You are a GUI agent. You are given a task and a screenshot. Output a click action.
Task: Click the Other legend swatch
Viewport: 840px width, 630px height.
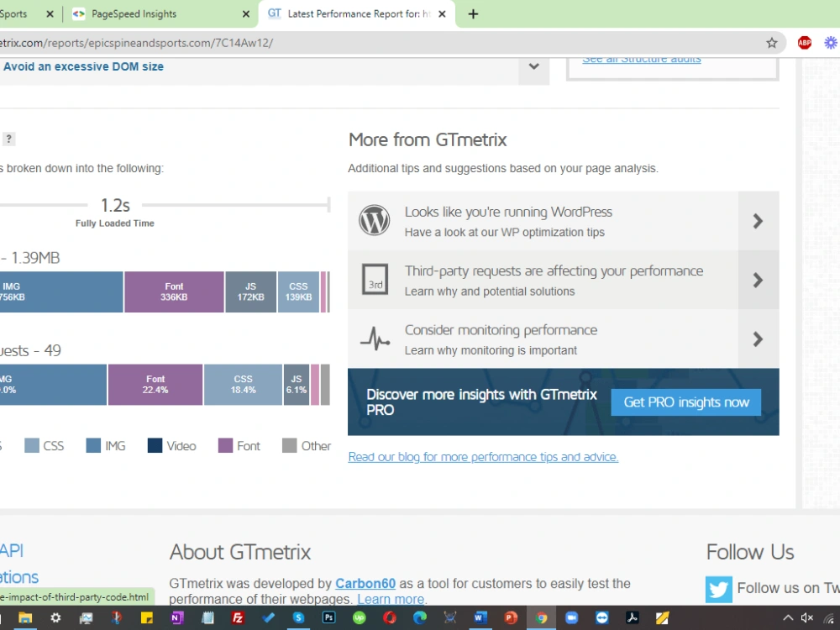289,446
